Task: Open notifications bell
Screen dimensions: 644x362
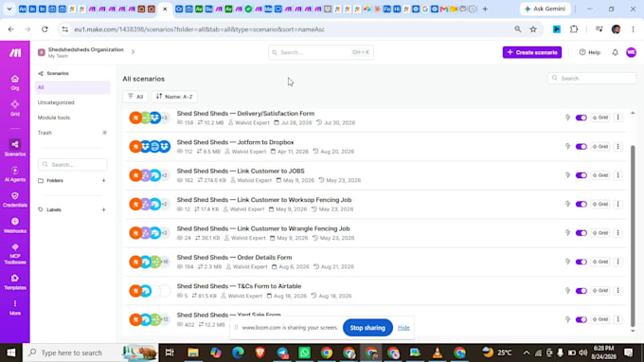Action: (x=615, y=52)
